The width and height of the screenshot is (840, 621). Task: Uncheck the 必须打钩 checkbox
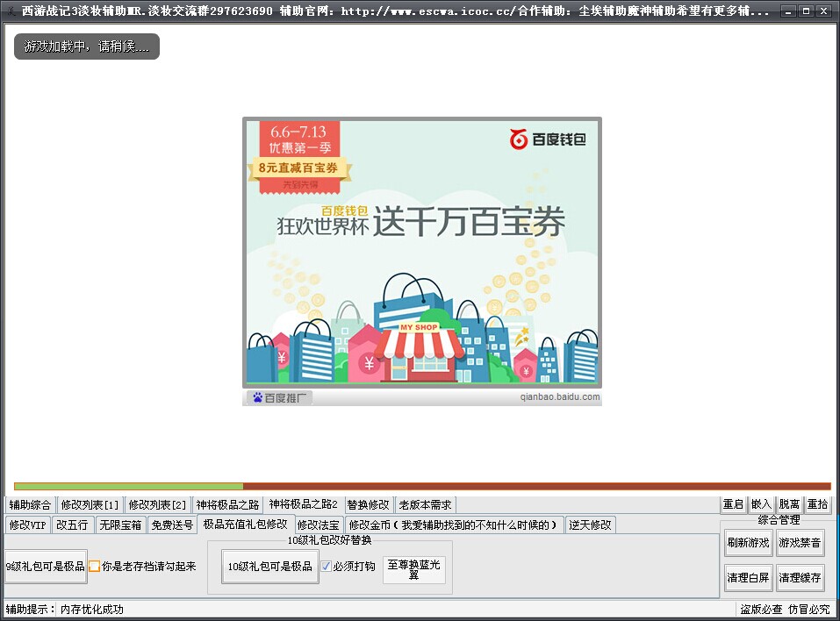[x=327, y=566]
